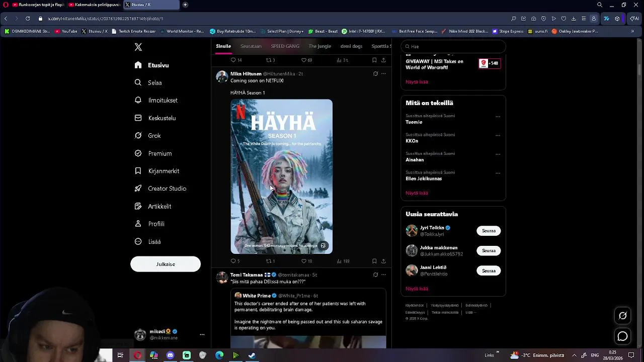This screenshot has width=644, height=362.
Task: Open Artikkelit in sidebar
Action: pyautogui.click(x=152, y=206)
